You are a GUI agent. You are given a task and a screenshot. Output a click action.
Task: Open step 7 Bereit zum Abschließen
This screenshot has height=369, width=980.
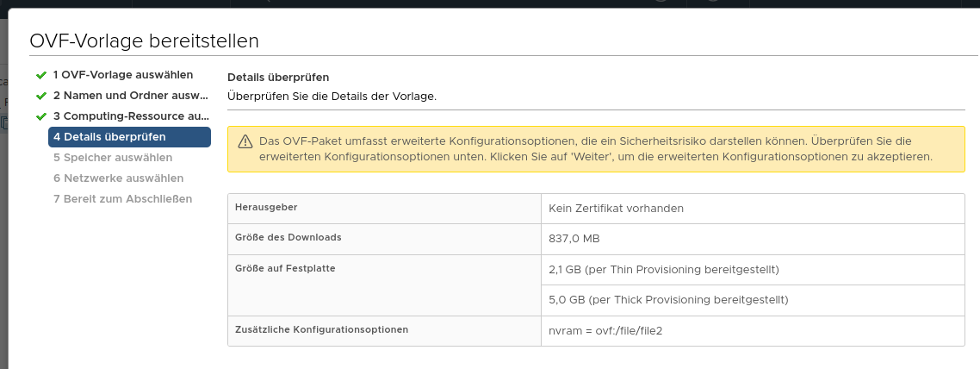[x=122, y=199]
